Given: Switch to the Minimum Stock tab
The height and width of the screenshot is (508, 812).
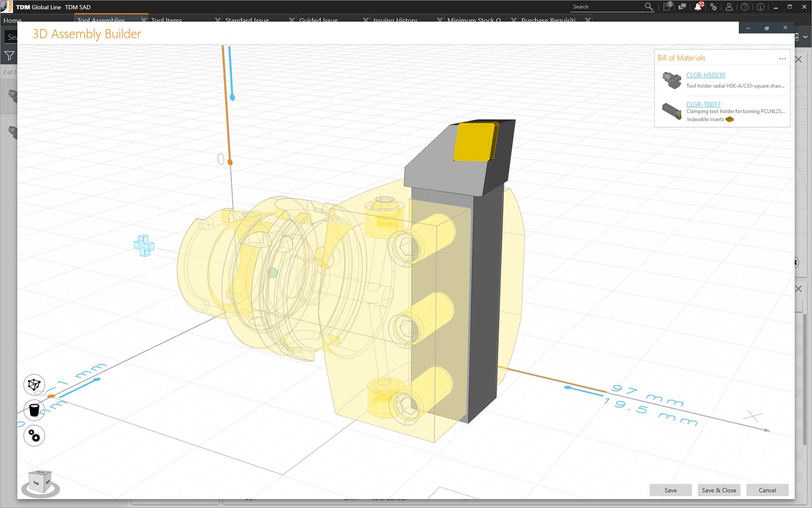Looking at the screenshot, I should coord(474,20).
